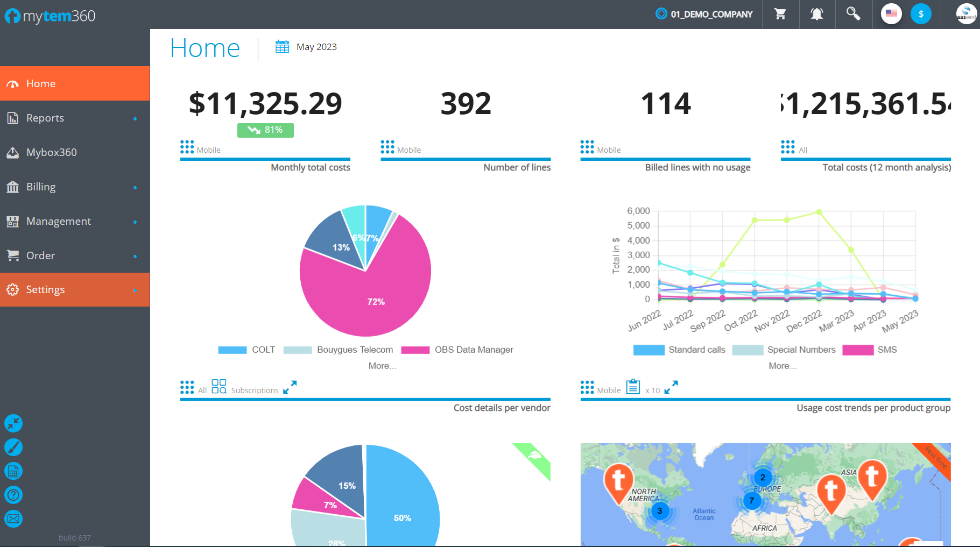Open the help question mark icon
This screenshot has height=547, width=980.
point(13,495)
